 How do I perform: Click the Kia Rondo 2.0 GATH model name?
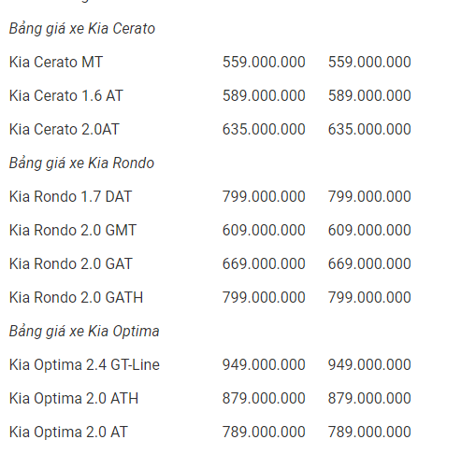pyautogui.click(x=76, y=297)
